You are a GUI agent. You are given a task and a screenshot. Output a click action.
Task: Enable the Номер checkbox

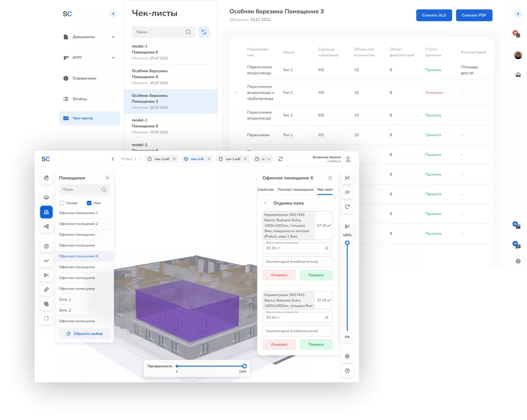62,203
